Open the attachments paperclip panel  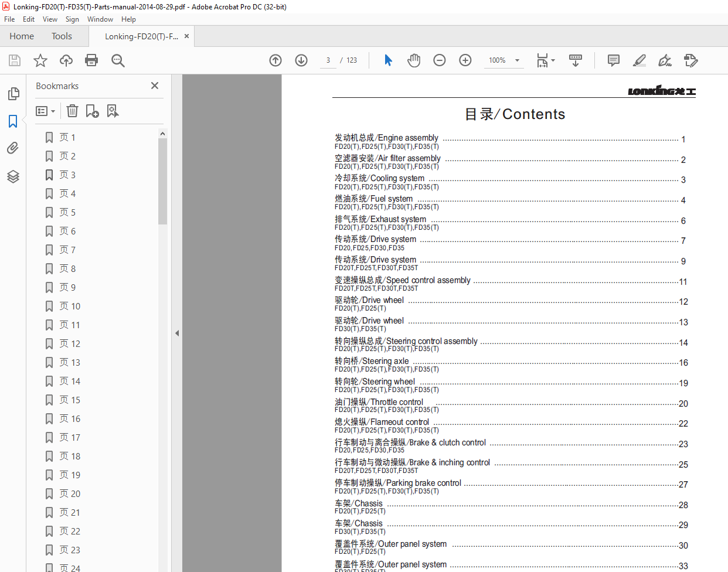point(13,148)
